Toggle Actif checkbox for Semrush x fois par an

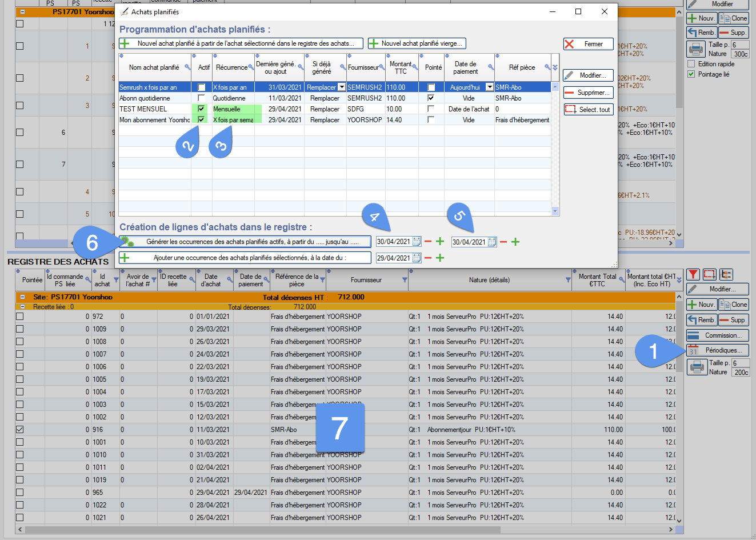click(x=201, y=87)
